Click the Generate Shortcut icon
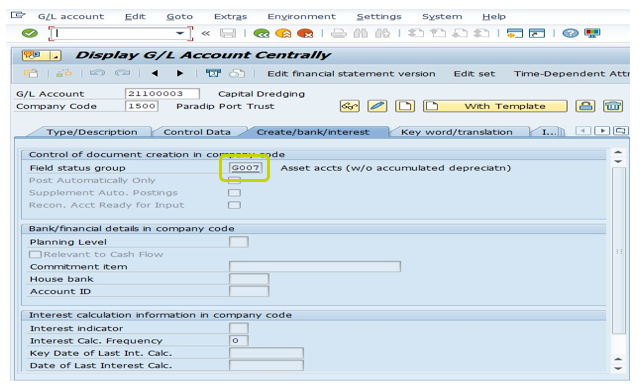Viewport: 641px width, 390px height. pos(537,33)
